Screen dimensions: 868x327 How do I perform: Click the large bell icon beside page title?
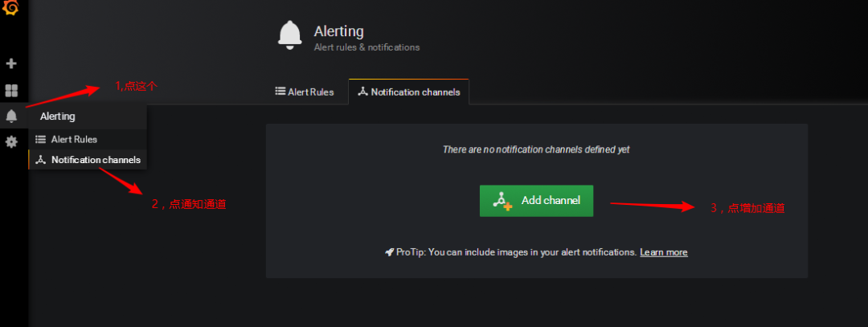[289, 35]
